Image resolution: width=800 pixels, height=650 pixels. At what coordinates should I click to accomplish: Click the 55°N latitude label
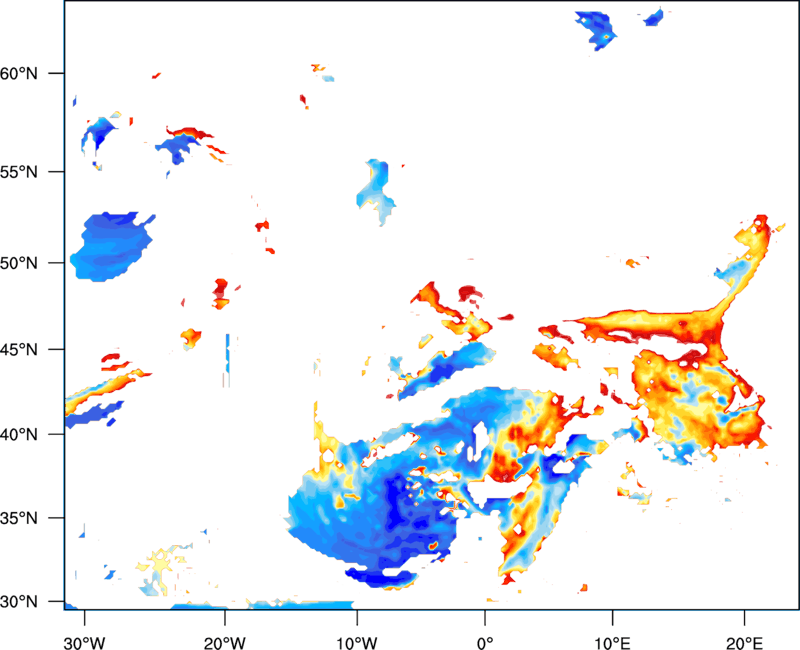click(x=19, y=172)
